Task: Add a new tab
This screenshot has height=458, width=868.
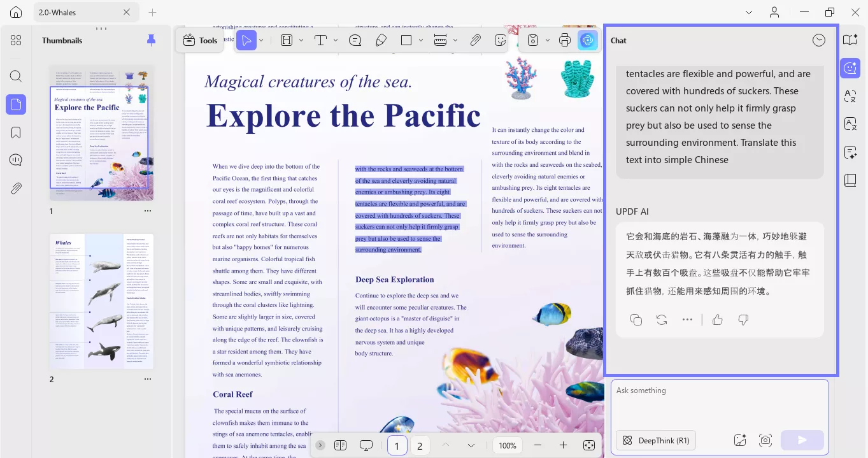Action: coord(152,12)
